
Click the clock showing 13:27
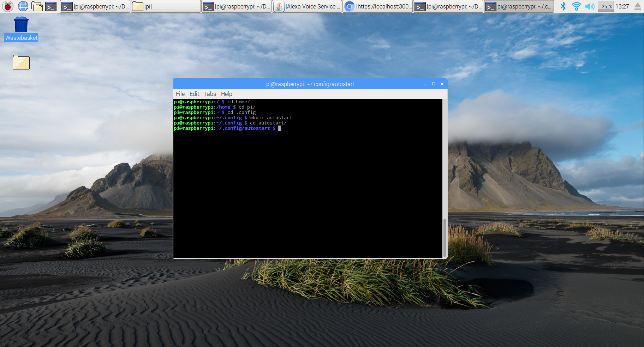[x=623, y=6]
